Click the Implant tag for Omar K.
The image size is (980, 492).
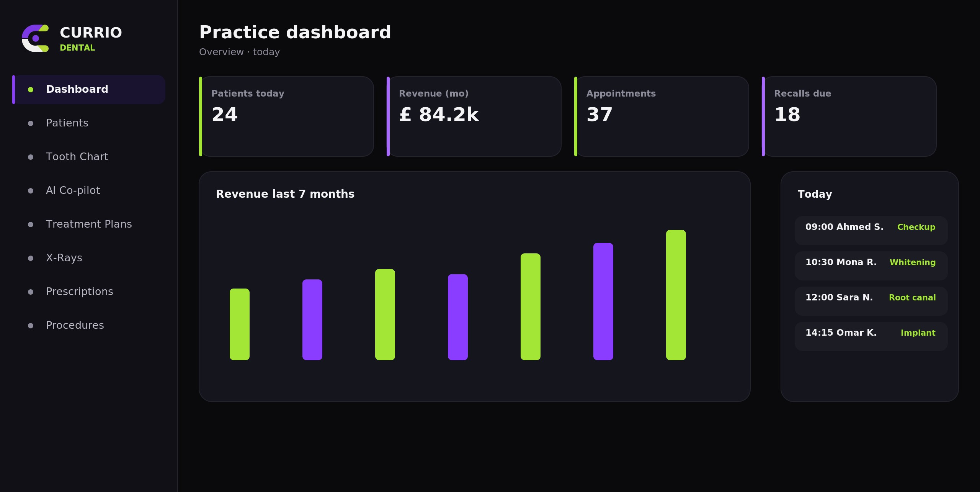click(x=918, y=333)
